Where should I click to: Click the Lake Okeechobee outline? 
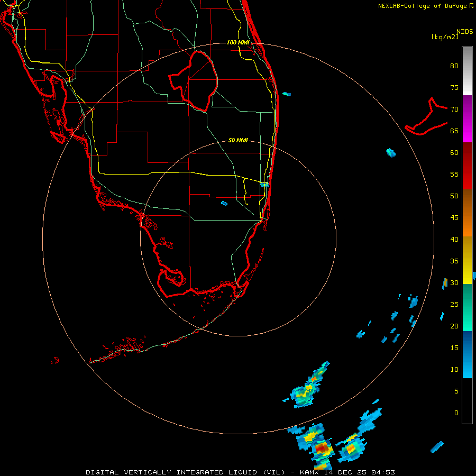point(194,81)
